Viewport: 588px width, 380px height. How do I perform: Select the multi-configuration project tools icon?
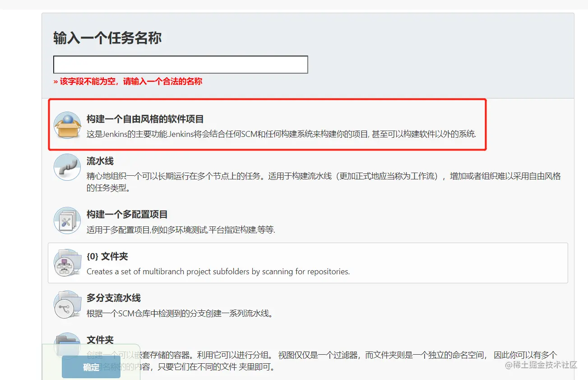pos(67,220)
